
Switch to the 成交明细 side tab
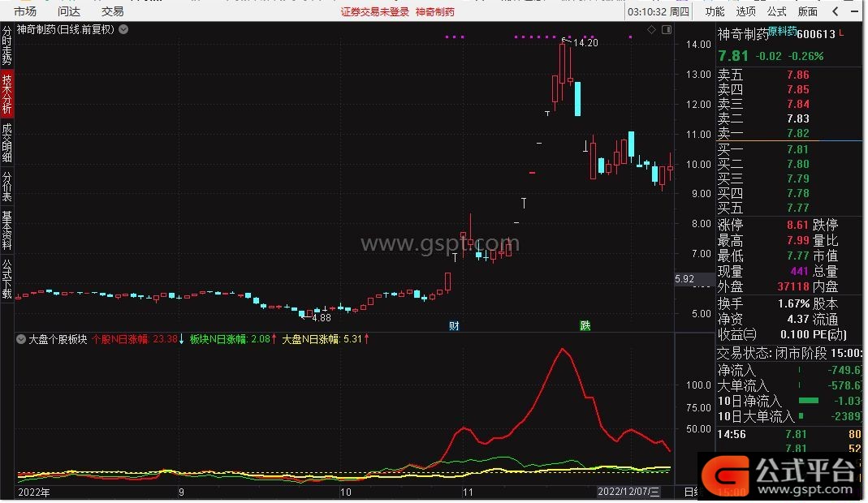(x=6, y=143)
